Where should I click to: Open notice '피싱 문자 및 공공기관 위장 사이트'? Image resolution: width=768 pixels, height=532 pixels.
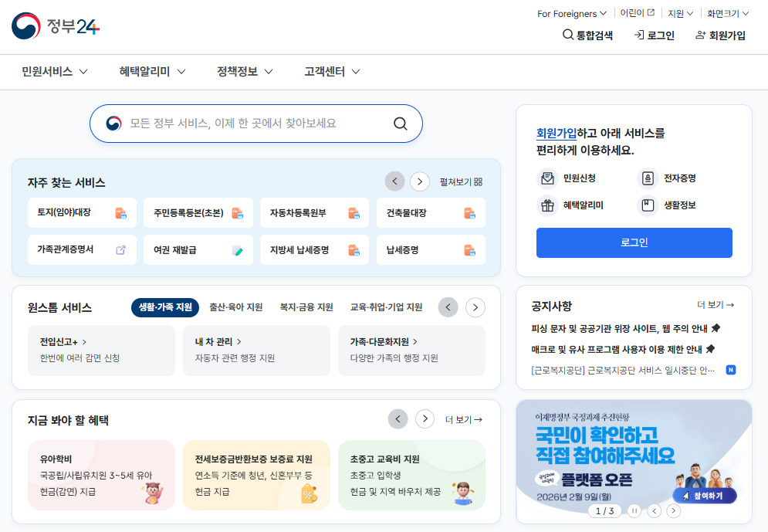(x=625, y=328)
